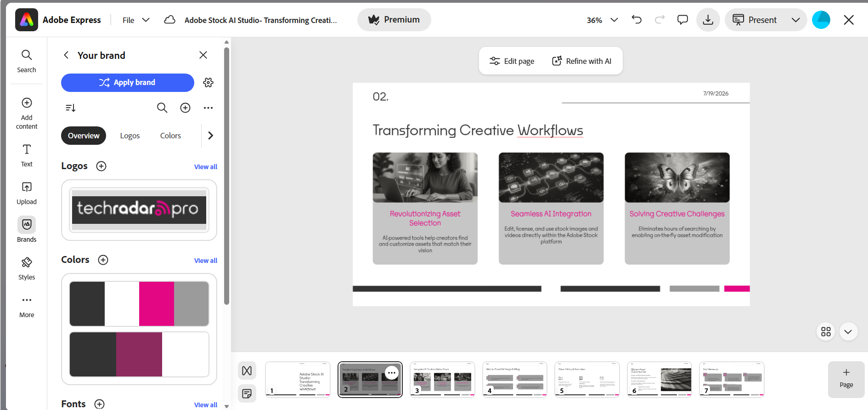Open brand panel more options menu
Viewport: 868px width, 410px height.
tap(208, 108)
